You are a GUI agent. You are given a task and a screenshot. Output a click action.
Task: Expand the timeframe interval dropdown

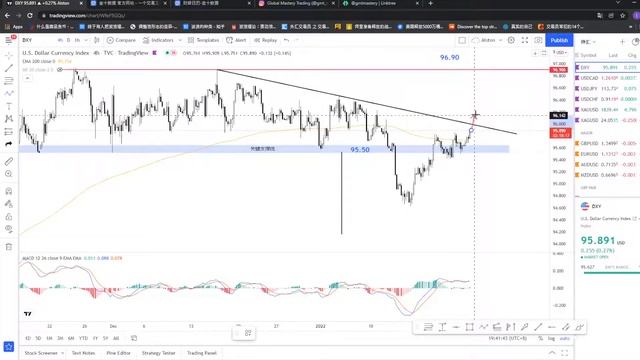[x=86, y=40]
